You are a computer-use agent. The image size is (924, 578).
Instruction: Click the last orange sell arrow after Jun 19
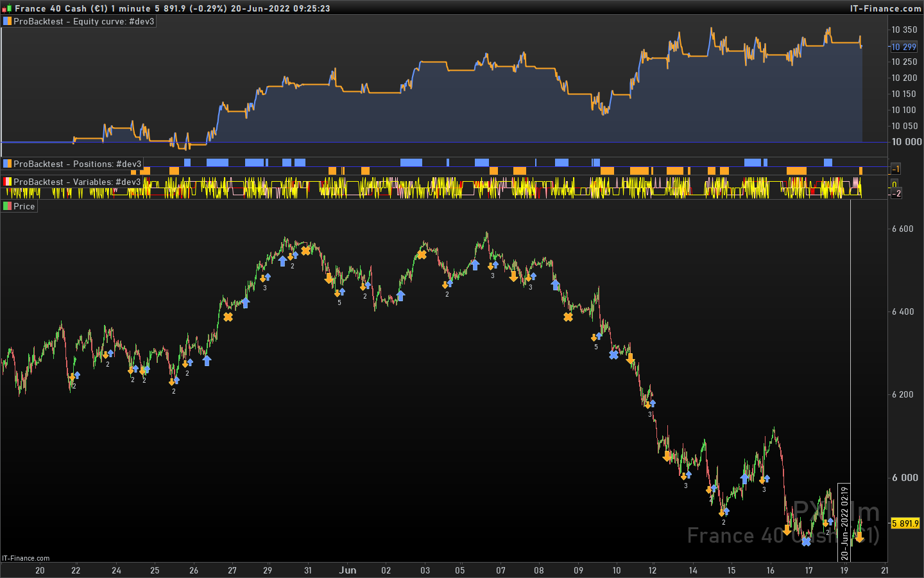point(859,537)
